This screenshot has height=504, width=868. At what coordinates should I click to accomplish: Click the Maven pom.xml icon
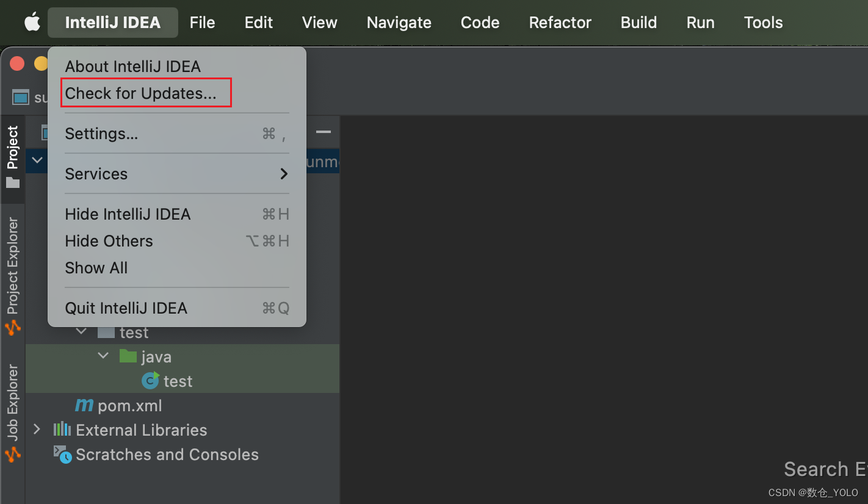[x=84, y=405]
